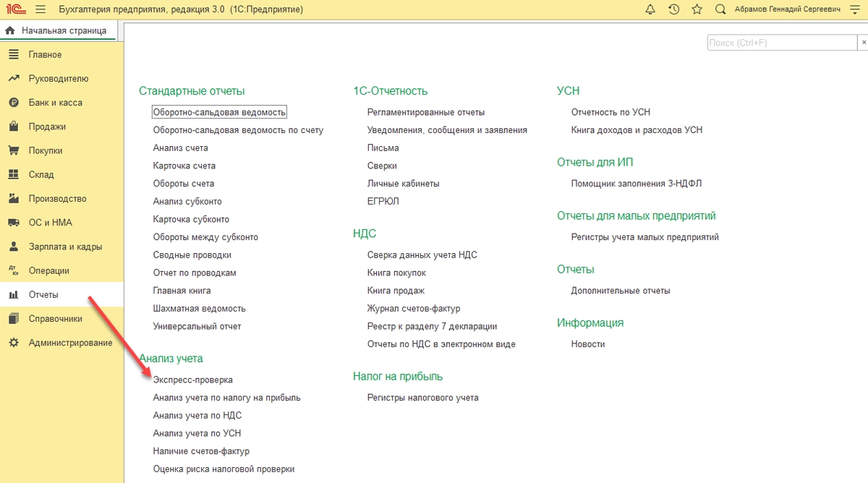This screenshot has height=483, width=868.
Task: Click the Покупки cart icon
Action: [13, 150]
